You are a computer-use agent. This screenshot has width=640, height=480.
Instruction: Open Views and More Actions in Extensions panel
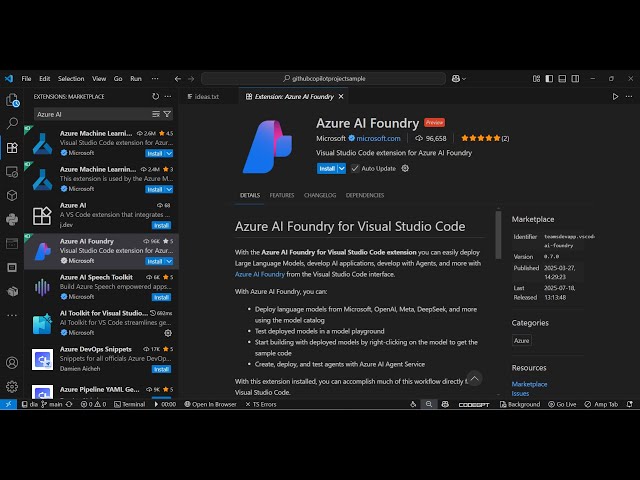pos(168,96)
